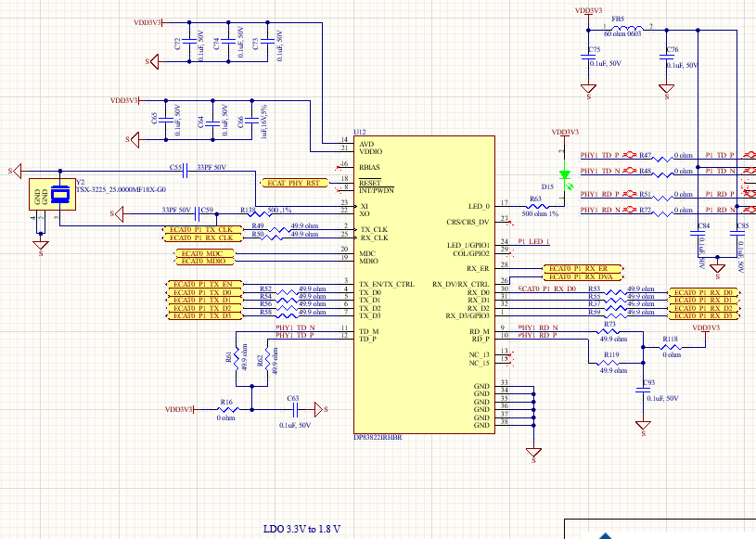
Task: Select the TSX-3225_25.0000MF18X-G0 crystal part text
Action: click(x=121, y=190)
